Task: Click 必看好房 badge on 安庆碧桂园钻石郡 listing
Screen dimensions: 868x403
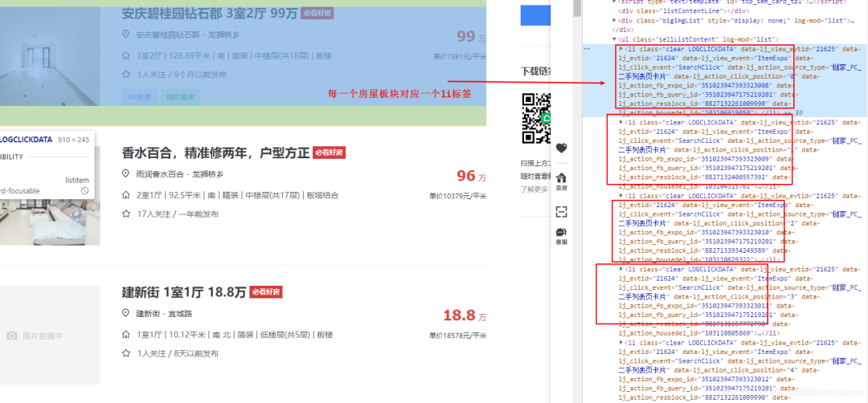Action: click(317, 14)
